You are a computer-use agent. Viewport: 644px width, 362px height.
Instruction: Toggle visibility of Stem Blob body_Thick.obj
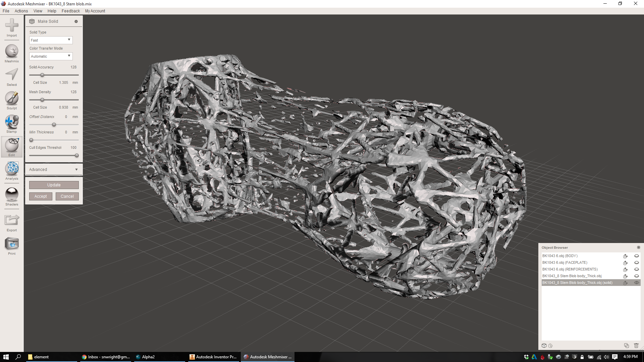coord(636,276)
